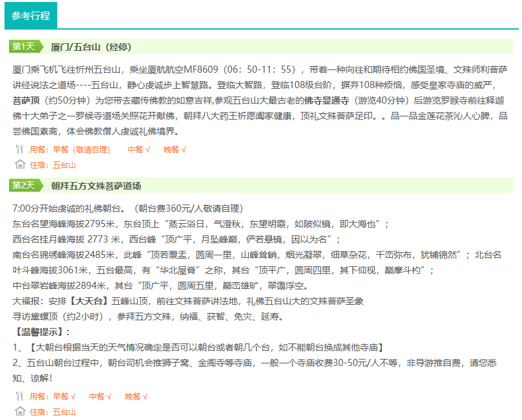This screenshot has width=522, height=420.
Task: Click Day 1 用餐：早餐（敬请自理）text
Action: click(70, 150)
